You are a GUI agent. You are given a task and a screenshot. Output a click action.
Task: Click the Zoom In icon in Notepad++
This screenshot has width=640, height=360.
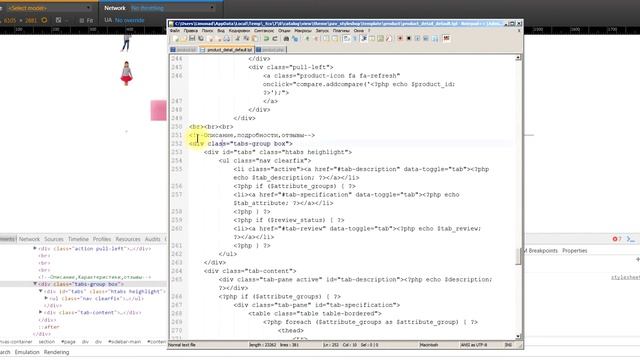[x=307, y=38]
